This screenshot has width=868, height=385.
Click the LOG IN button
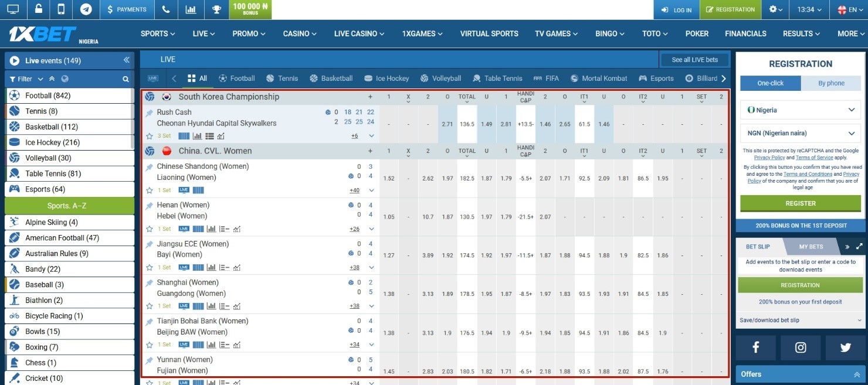pyautogui.click(x=676, y=10)
